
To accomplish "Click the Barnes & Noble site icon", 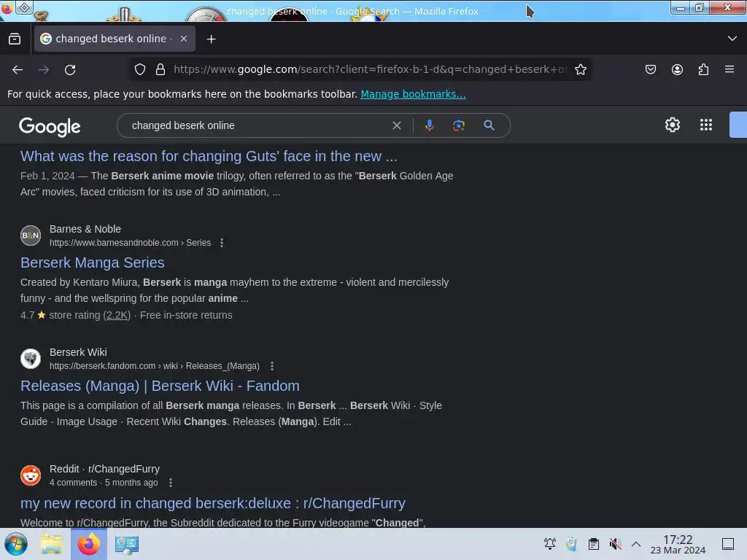I will click(31, 236).
